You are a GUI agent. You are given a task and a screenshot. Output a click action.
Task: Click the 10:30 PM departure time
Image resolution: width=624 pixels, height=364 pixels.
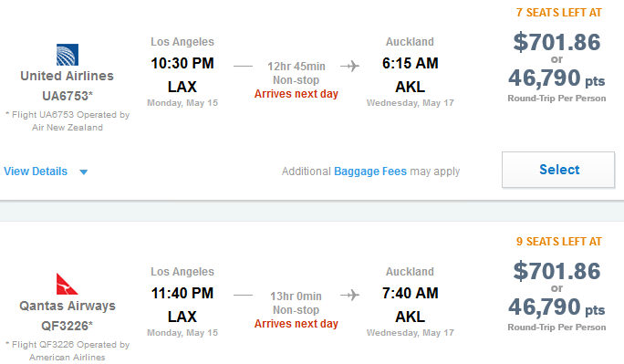(182, 63)
